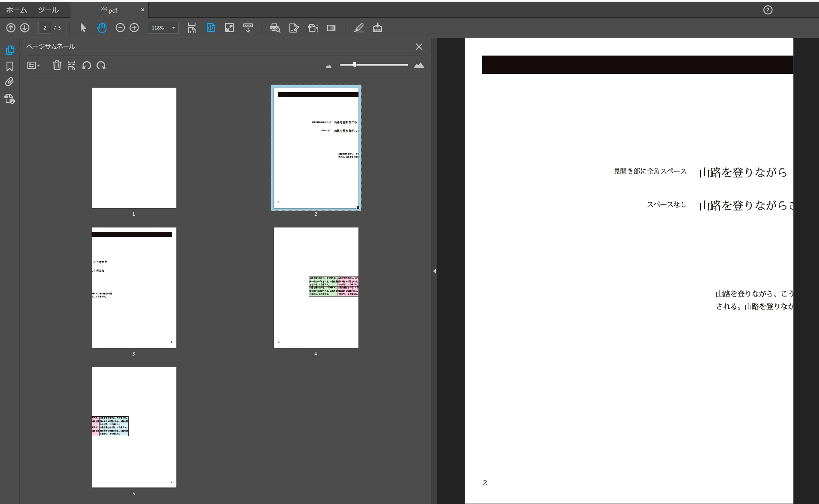The image size is (819, 504).
Task: Zoom in with the plus button
Action: coord(134,28)
